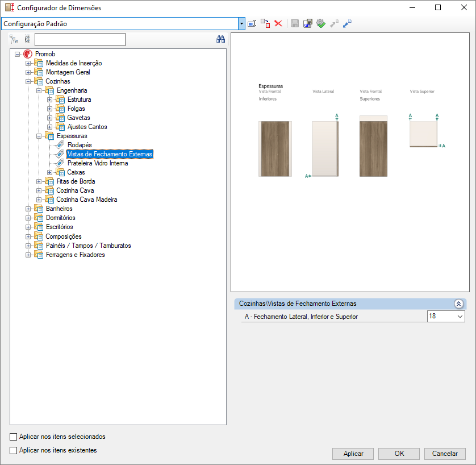Expand the Dormitórios tree node
The height and width of the screenshot is (465, 476).
(28, 218)
